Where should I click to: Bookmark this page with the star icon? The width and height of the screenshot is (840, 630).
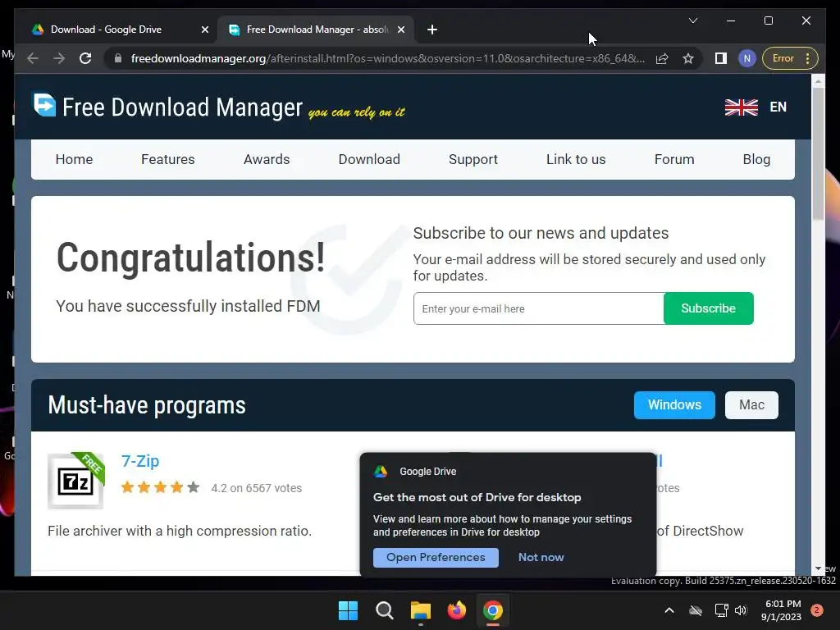[x=688, y=58]
